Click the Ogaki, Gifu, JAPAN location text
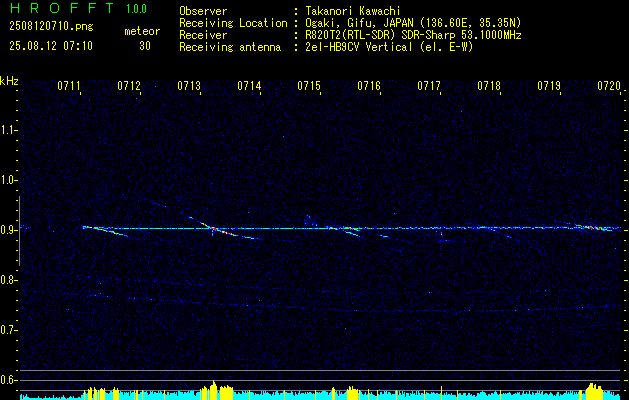Image resolution: width=629 pixels, height=400 pixels. [x=413, y=23]
